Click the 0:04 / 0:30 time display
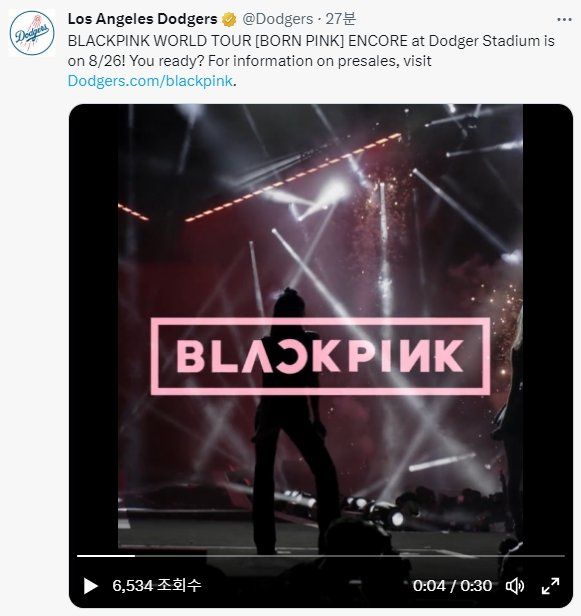 (452, 586)
